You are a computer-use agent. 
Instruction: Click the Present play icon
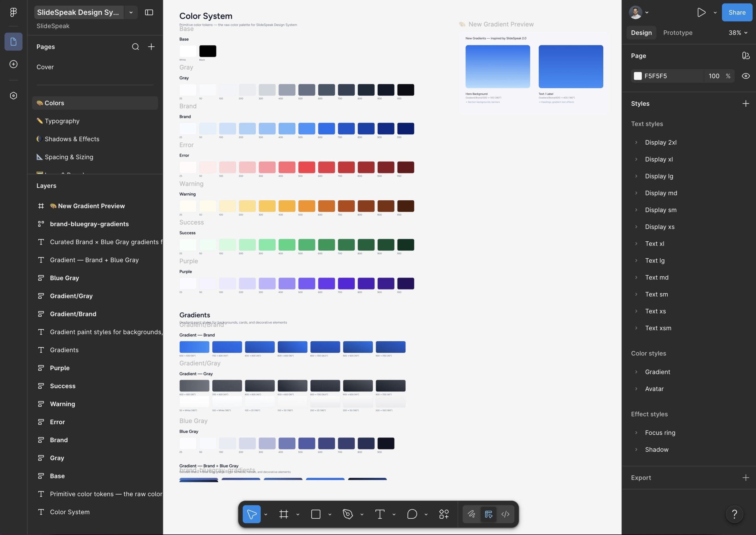[x=701, y=12]
